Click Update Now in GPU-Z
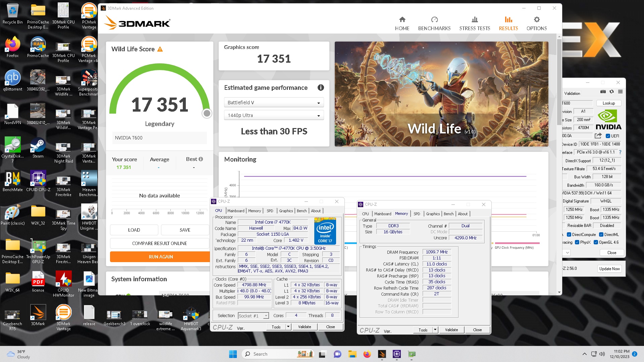Image resolution: width=644 pixels, height=362 pixels. click(x=609, y=269)
